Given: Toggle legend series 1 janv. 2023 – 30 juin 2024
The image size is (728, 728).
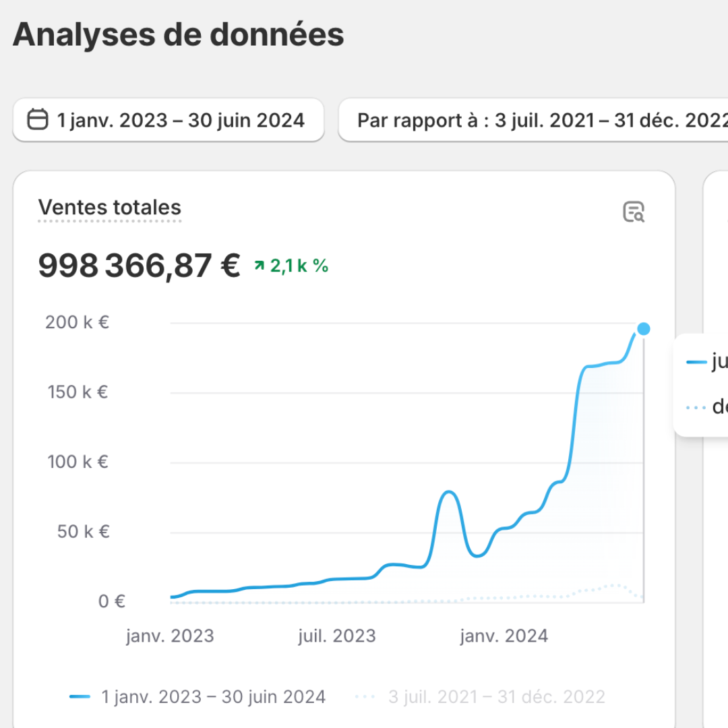Looking at the screenshot, I should pyautogui.click(x=198, y=696).
